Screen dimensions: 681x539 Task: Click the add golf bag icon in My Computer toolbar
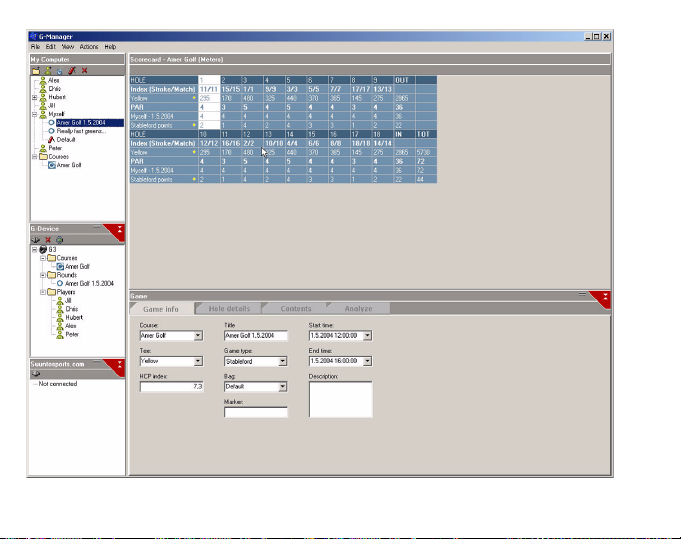[72, 70]
